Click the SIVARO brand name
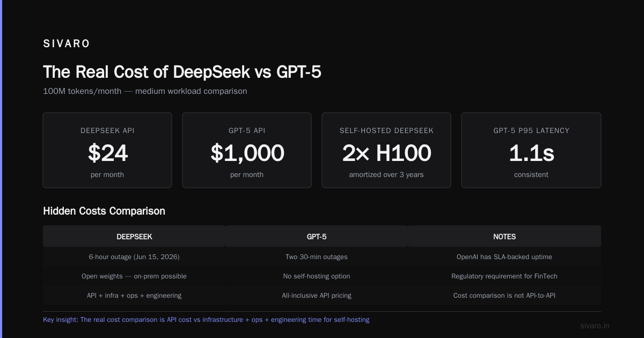 coord(67,44)
